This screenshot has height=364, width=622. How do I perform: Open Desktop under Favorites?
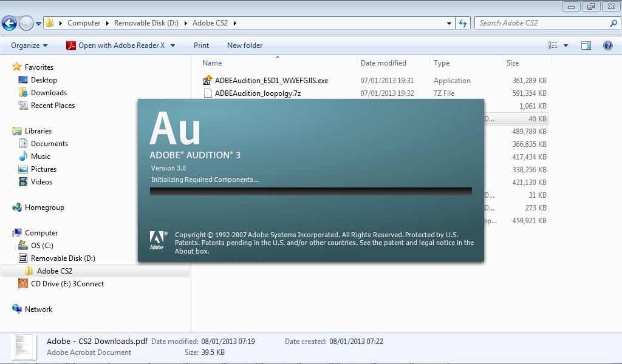pos(44,80)
